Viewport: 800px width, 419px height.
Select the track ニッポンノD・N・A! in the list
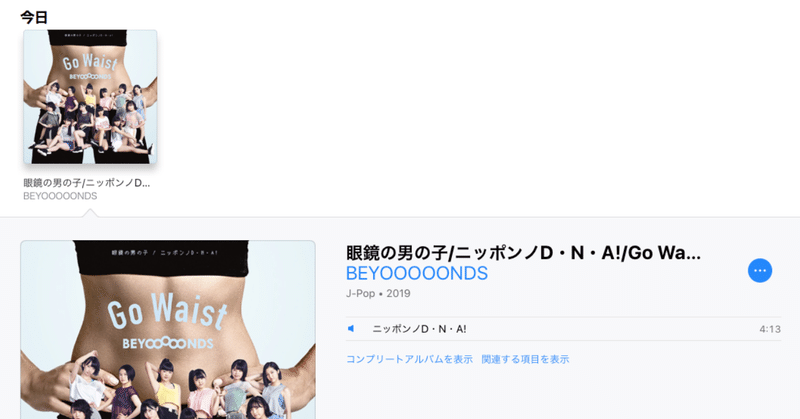click(x=563, y=329)
